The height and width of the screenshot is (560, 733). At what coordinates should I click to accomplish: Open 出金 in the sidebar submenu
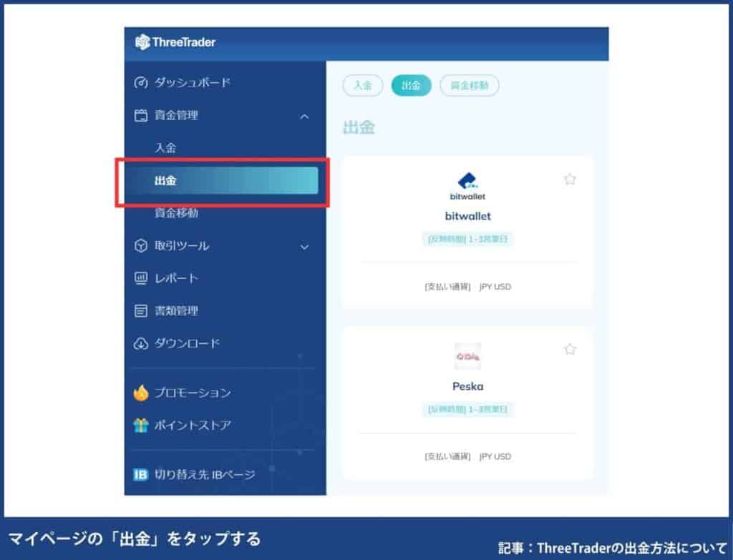click(x=221, y=180)
